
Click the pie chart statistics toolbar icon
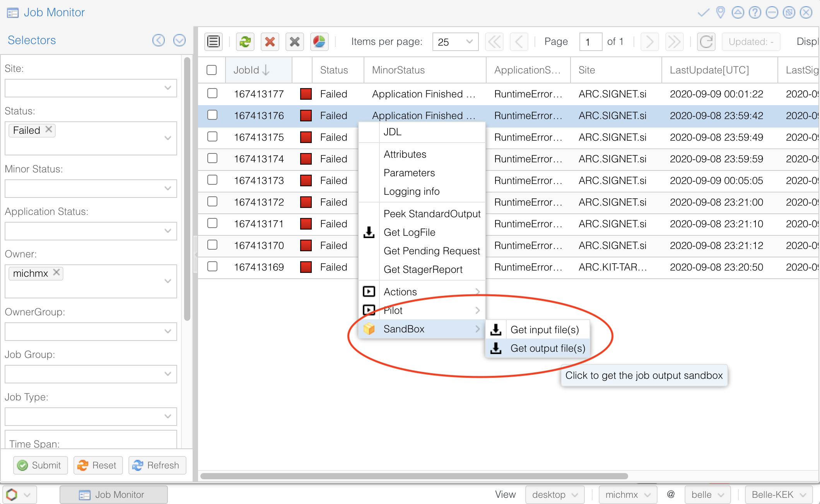pos(319,41)
